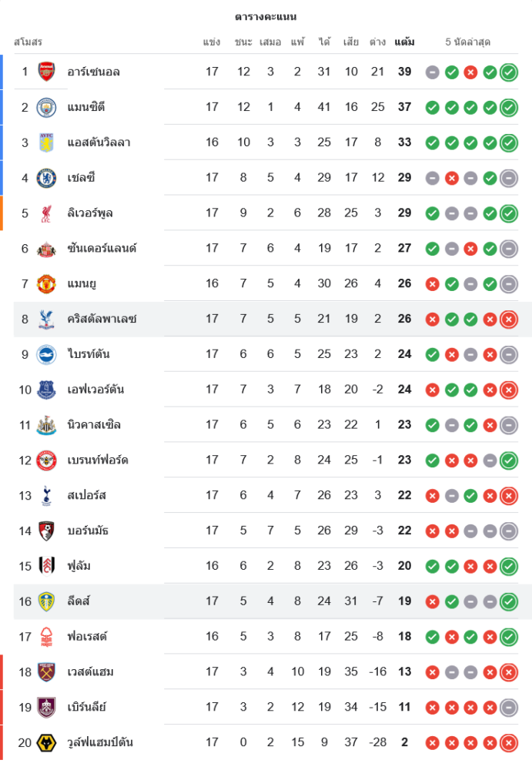
Task: Click the Chelsea club crest icon
Action: 46,178
